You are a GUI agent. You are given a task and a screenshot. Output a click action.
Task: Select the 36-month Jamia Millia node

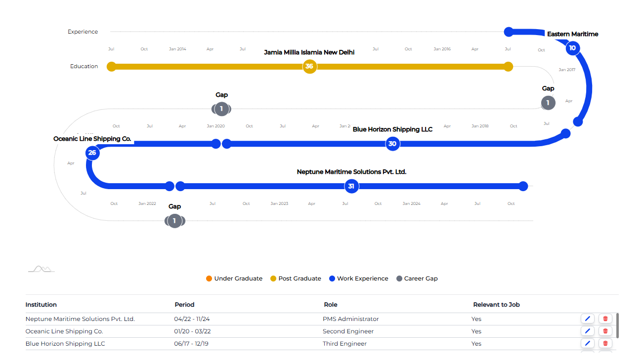(310, 67)
